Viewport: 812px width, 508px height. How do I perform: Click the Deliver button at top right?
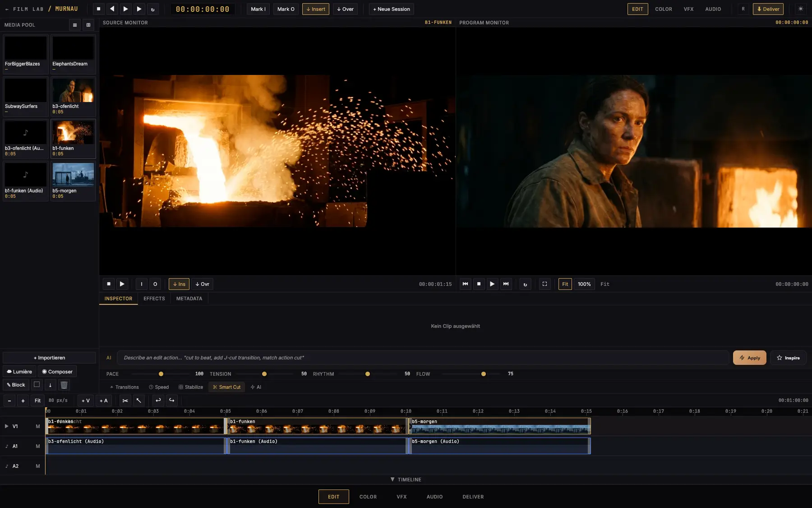pos(768,9)
